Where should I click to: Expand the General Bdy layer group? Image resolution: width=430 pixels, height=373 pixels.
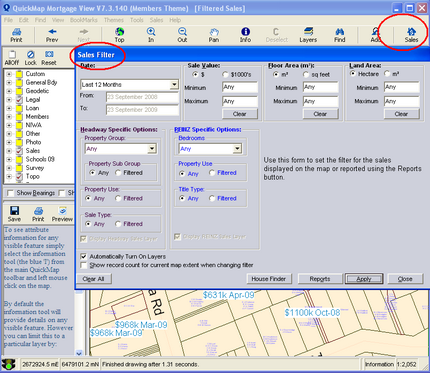(x=9, y=82)
